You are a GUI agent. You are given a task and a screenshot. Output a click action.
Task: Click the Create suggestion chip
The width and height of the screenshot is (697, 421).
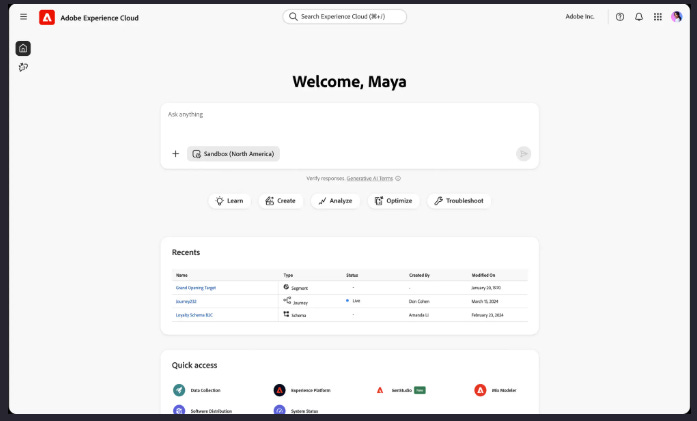(x=280, y=200)
